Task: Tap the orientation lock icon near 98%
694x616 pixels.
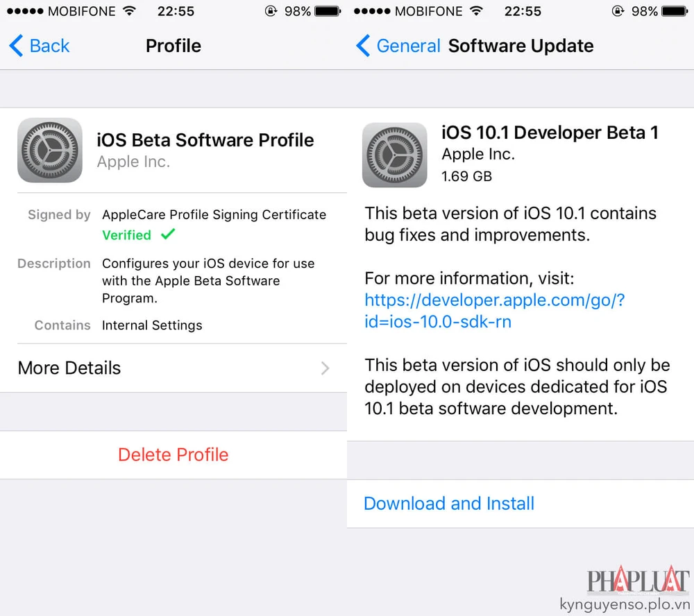Action: click(x=271, y=10)
